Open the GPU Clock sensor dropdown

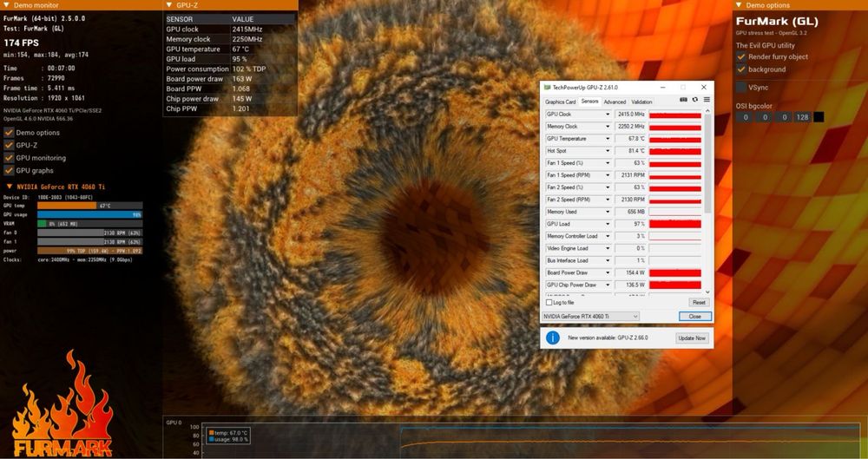tap(608, 114)
